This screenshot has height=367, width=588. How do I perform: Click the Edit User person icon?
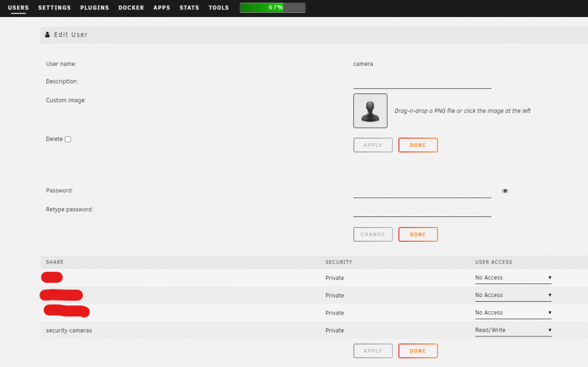pos(47,35)
